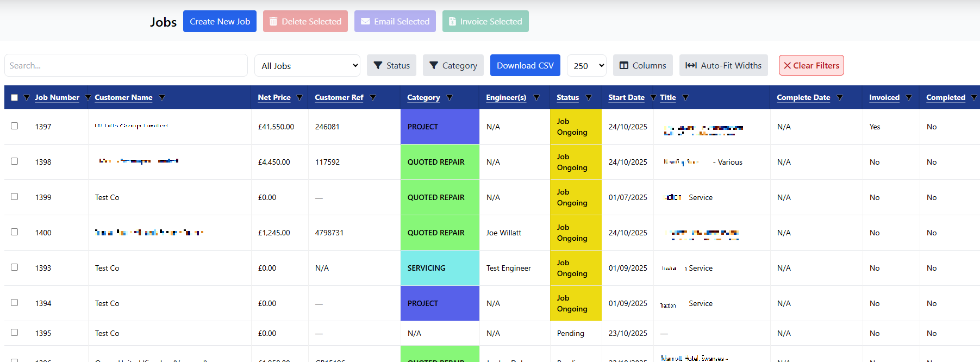Select checkbox for job 1393

point(15,267)
